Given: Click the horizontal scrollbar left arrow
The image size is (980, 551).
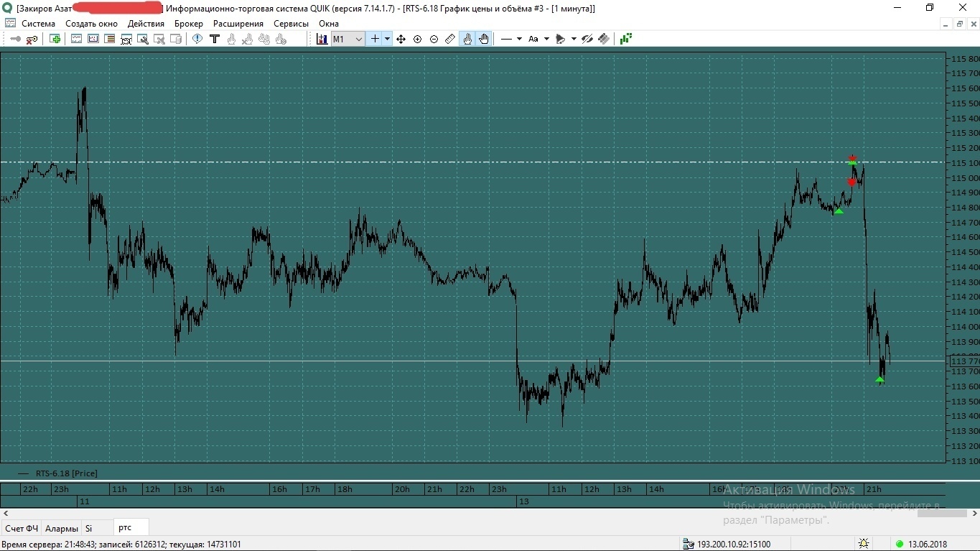Looking at the screenshot, I should 6,513.
